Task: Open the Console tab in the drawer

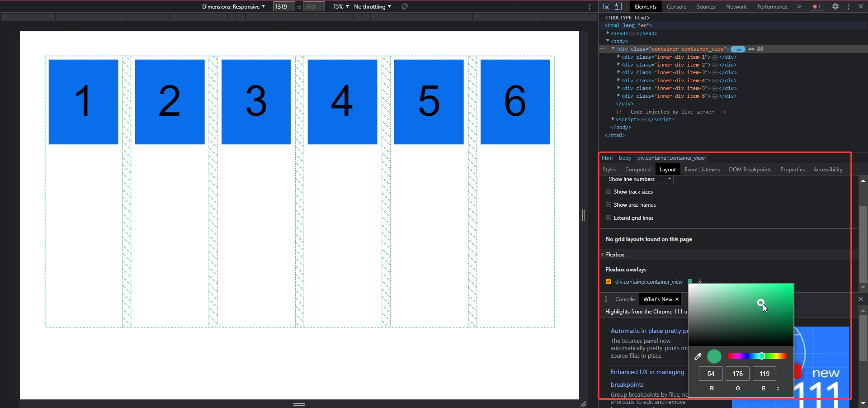Action: click(x=625, y=299)
